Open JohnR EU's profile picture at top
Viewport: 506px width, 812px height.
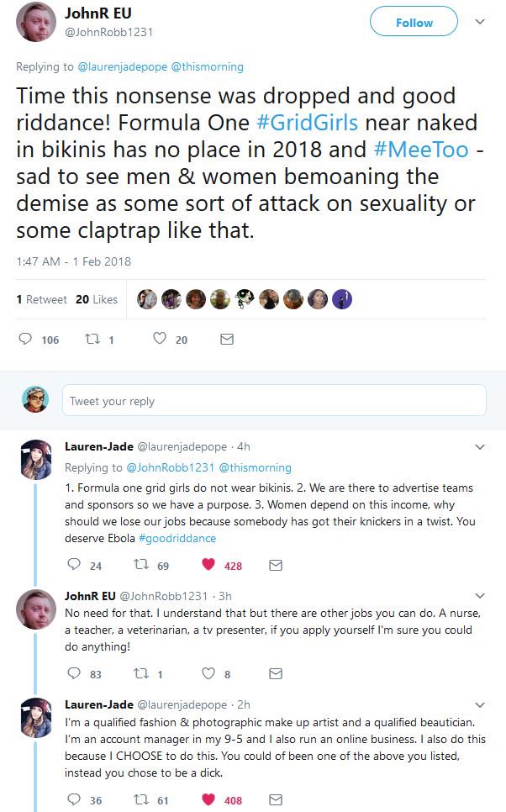(37, 24)
